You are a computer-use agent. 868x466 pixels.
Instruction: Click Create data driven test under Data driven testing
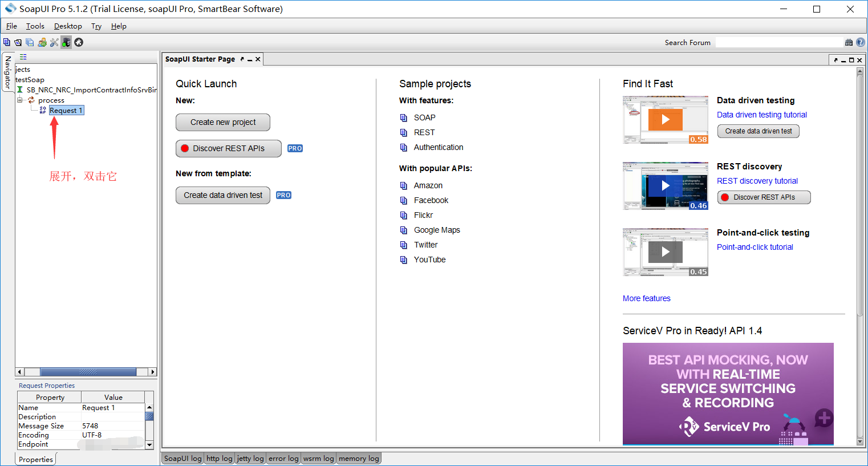pyautogui.click(x=759, y=131)
